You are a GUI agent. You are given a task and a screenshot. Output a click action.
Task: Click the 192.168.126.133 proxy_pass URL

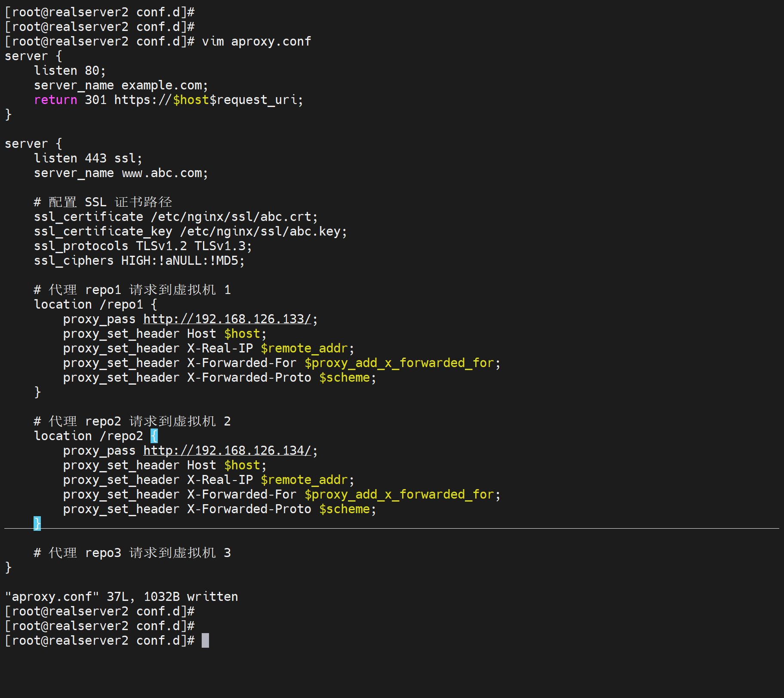(x=227, y=319)
